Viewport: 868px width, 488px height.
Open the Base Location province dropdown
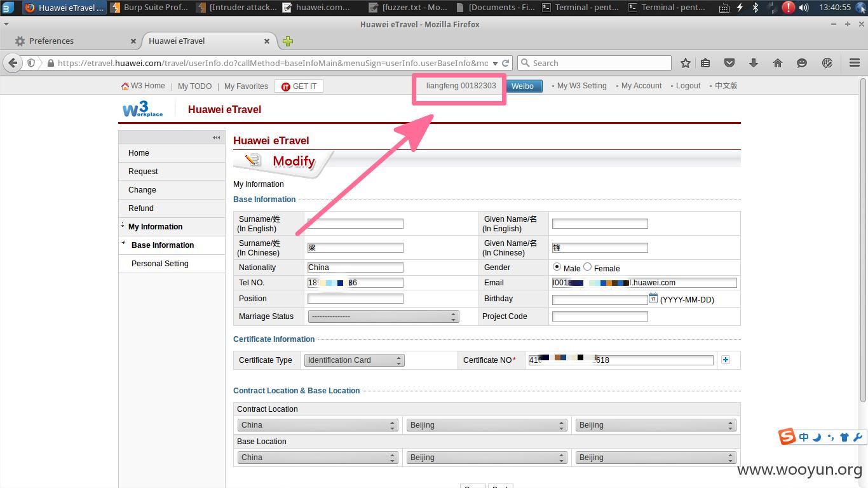487,457
